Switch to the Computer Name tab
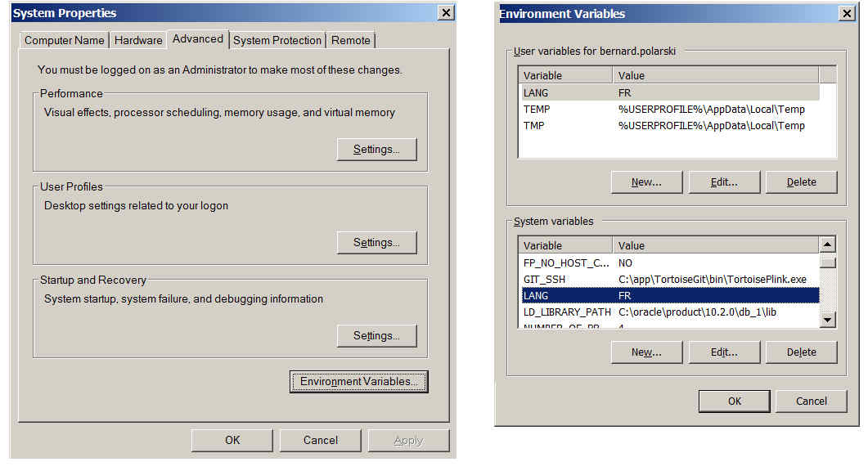This screenshot has height=471, width=868. (64, 40)
